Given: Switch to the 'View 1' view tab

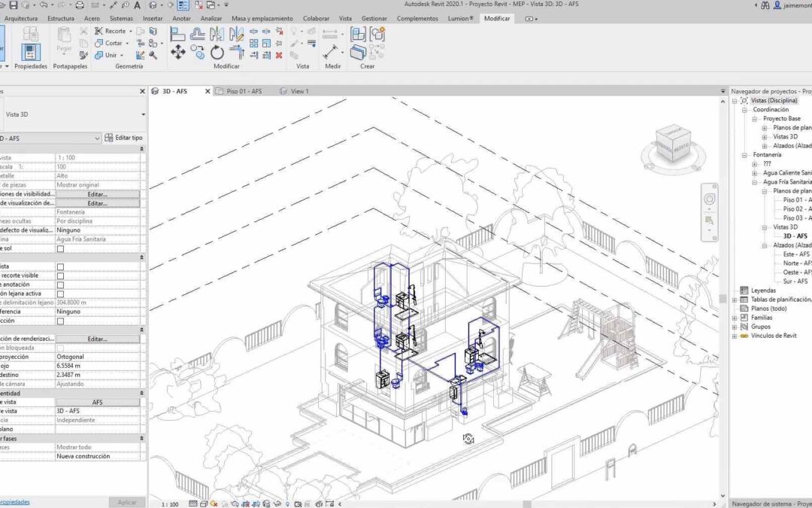Looking at the screenshot, I should pos(299,91).
